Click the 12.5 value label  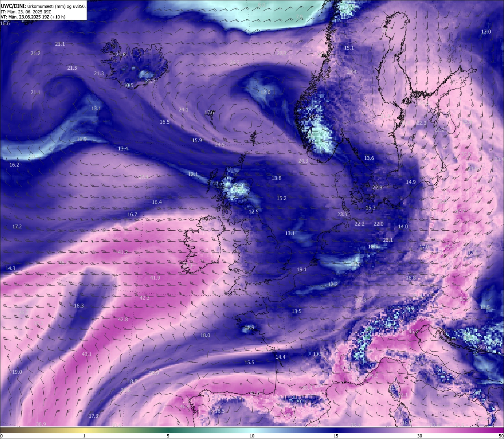tap(254, 212)
